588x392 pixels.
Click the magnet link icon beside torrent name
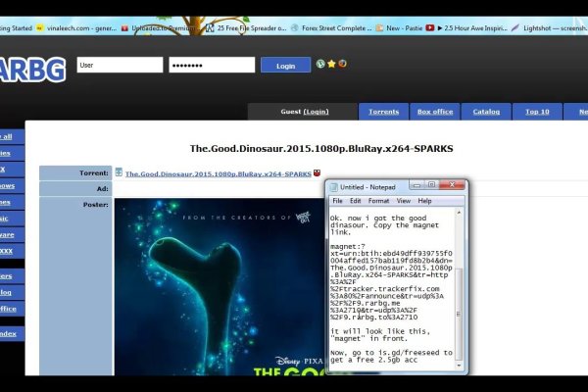pyautogui.click(x=317, y=172)
